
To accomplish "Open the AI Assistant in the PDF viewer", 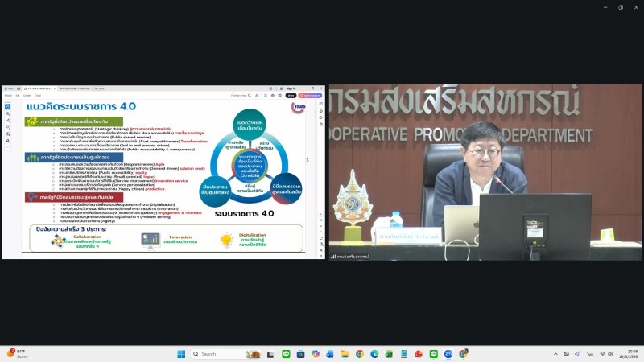I will (x=311, y=95).
